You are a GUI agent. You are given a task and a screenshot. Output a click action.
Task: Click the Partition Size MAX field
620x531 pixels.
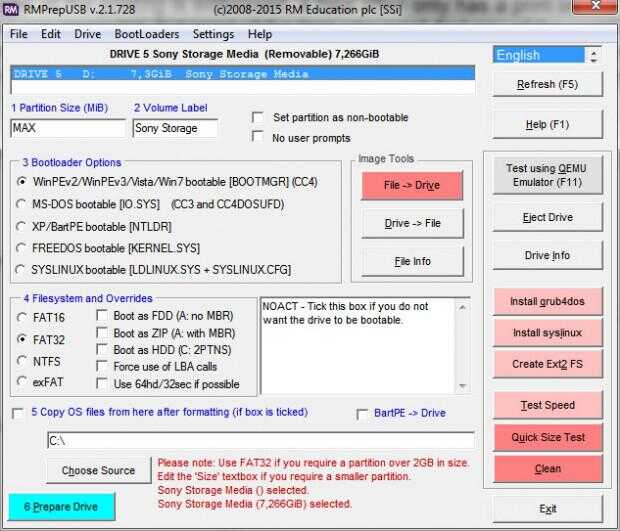68,128
